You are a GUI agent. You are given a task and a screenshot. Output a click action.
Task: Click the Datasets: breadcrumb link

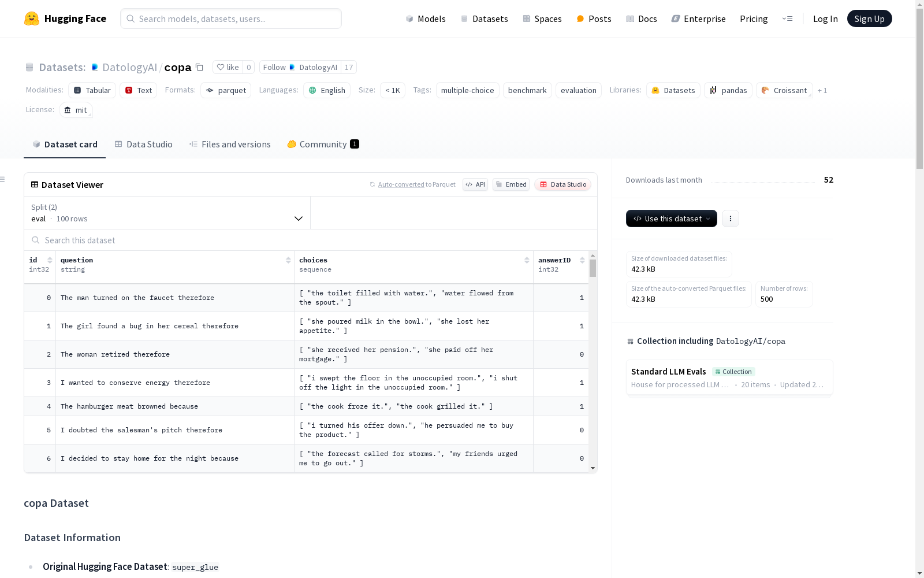click(62, 67)
